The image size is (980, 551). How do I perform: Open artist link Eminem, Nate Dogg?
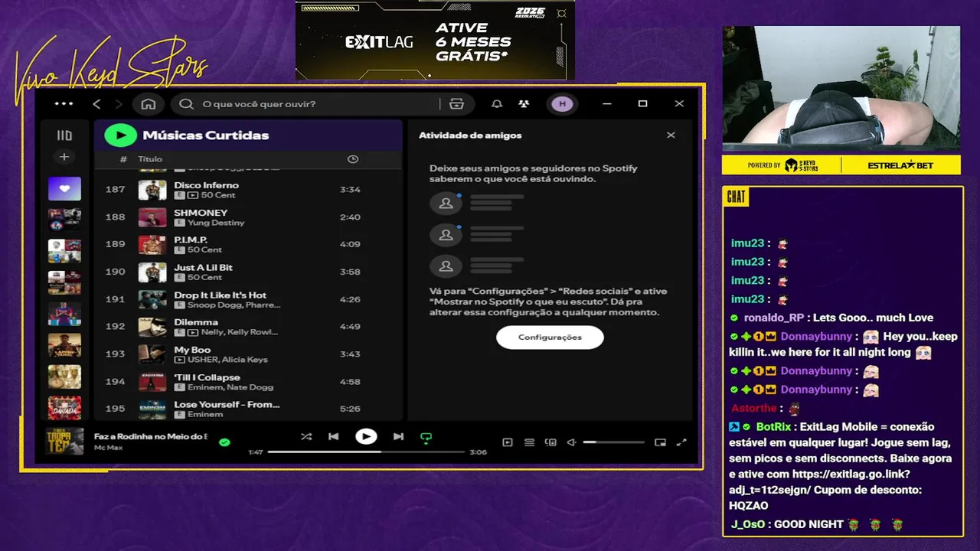pyautogui.click(x=230, y=387)
